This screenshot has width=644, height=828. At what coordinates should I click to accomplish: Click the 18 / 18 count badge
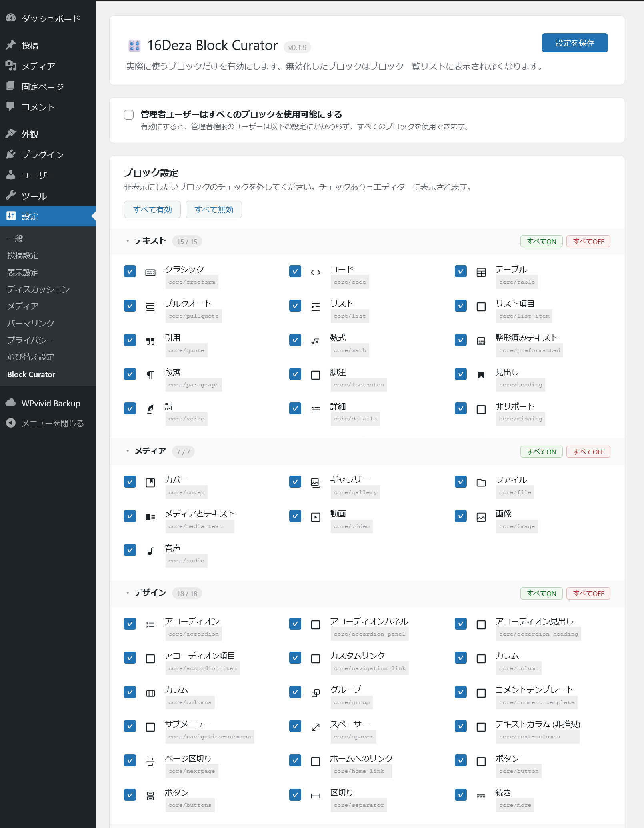[187, 594]
